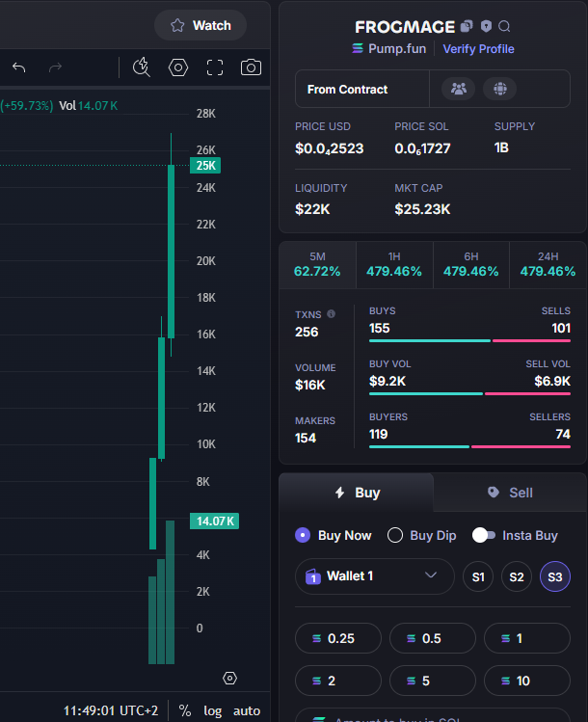Choose the 10 SOL amount
Image resolution: width=588 pixels, height=722 pixels.
pos(526,681)
